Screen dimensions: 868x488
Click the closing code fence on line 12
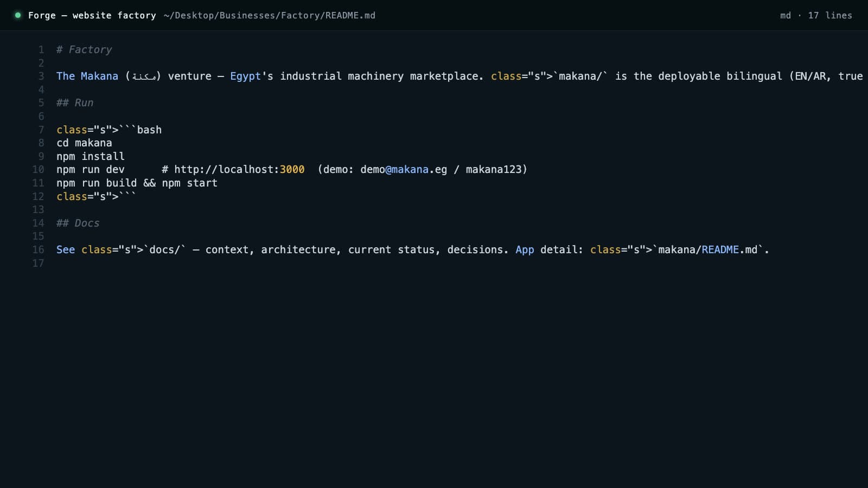pyautogui.click(x=97, y=196)
